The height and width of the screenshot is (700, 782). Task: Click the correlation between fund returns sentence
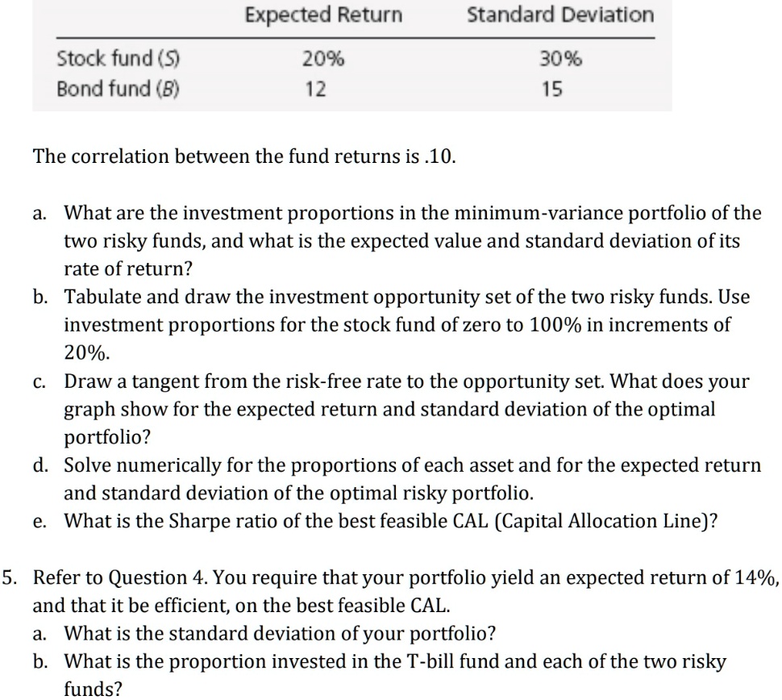point(244,156)
